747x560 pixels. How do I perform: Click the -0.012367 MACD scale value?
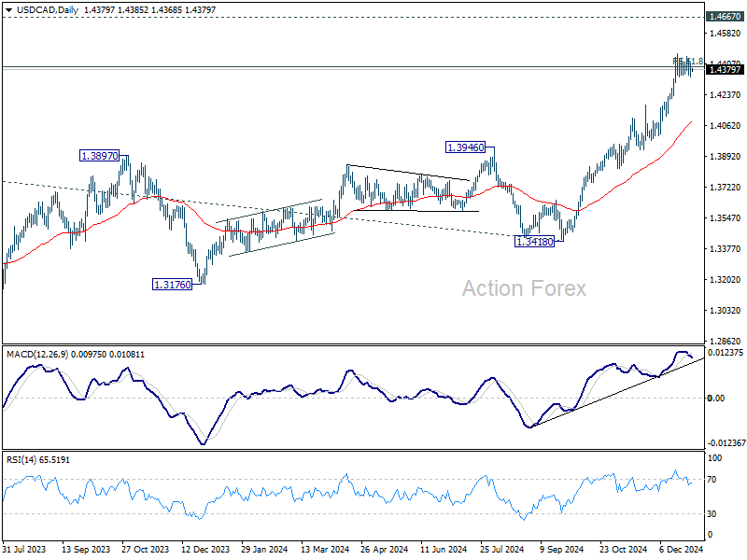pyautogui.click(x=726, y=442)
